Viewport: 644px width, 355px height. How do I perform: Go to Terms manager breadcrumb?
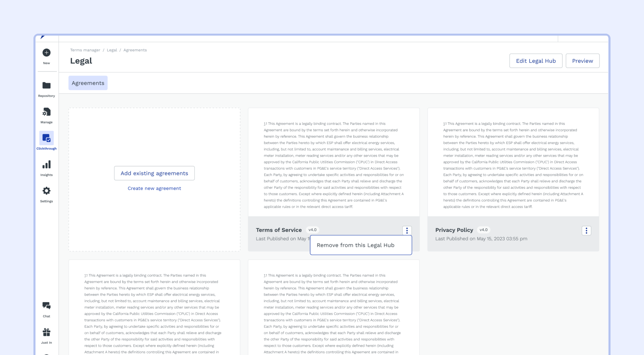click(x=85, y=50)
